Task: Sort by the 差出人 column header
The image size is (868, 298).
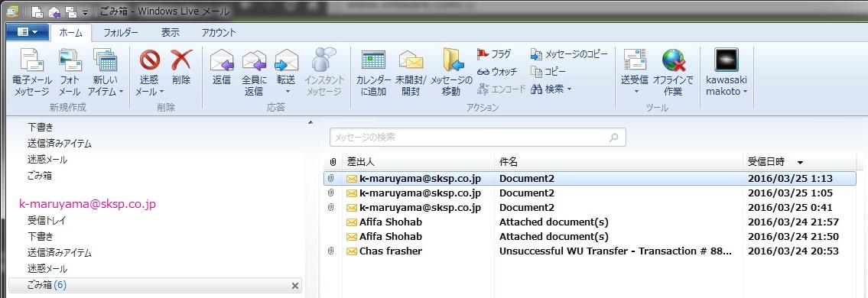Action: [x=418, y=162]
